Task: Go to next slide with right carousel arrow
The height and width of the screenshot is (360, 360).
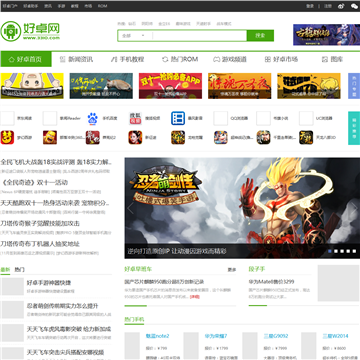Action: [354, 208]
